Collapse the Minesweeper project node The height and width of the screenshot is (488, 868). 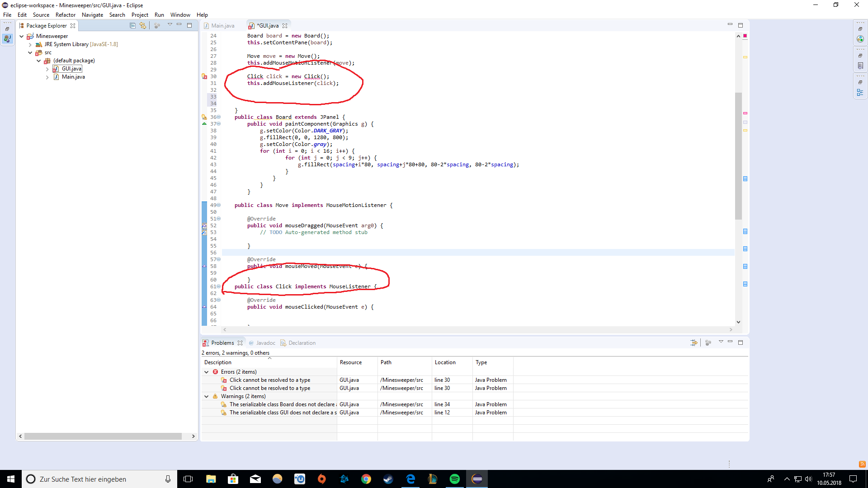click(x=21, y=36)
